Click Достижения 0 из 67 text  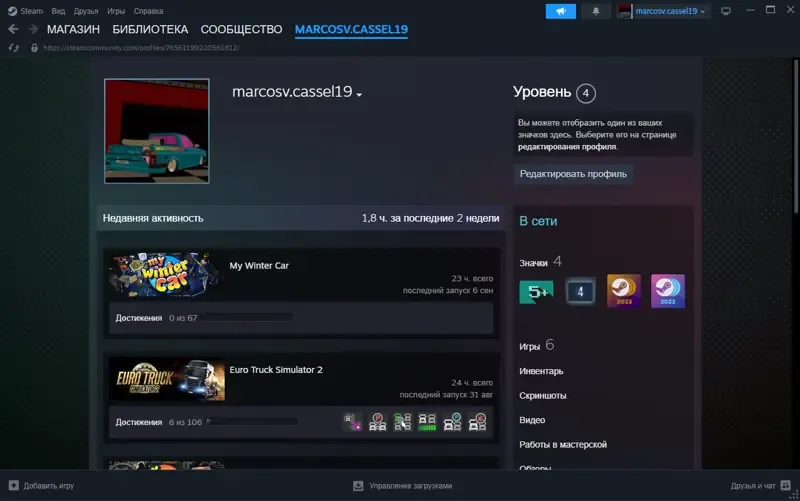click(156, 318)
